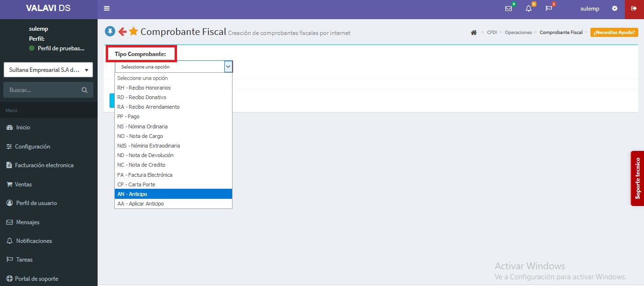The height and width of the screenshot is (286, 644).
Task: Open the Soporte tecnico side tab
Action: (637, 178)
